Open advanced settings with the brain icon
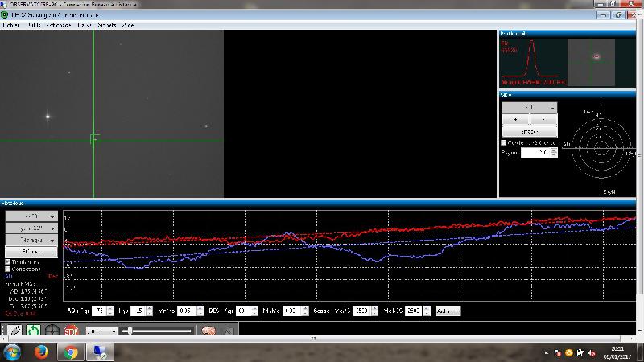Screen dimensions: 644x362 click(x=208, y=330)
